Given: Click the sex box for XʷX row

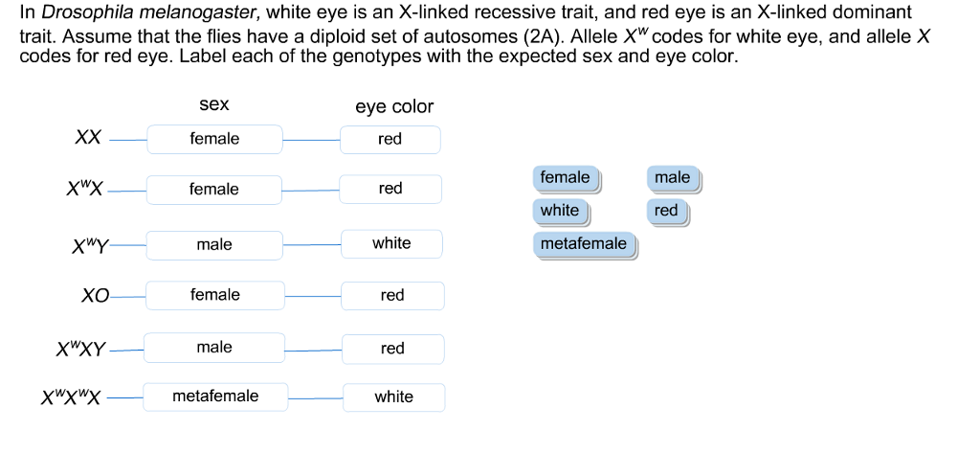Looking at the screenshot, I should [213, 190].
